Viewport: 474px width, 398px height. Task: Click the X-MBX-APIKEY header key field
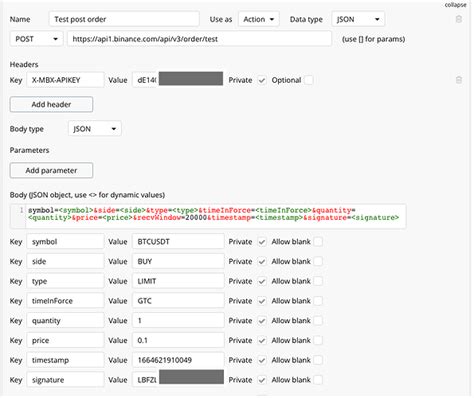65,80
